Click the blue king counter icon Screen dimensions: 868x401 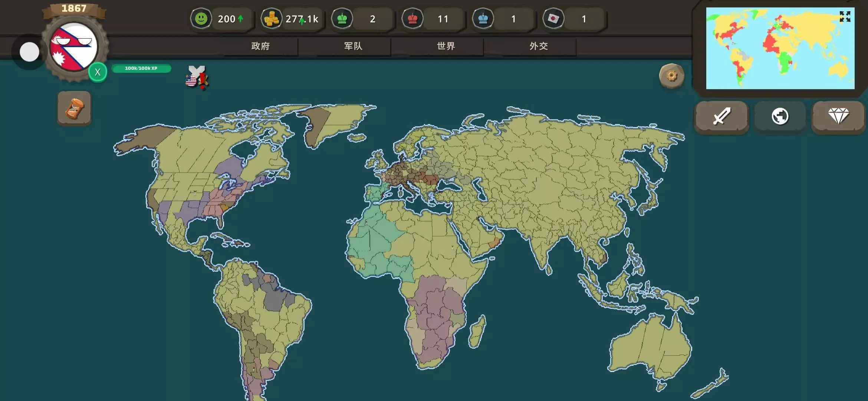(x=483, y=19)
